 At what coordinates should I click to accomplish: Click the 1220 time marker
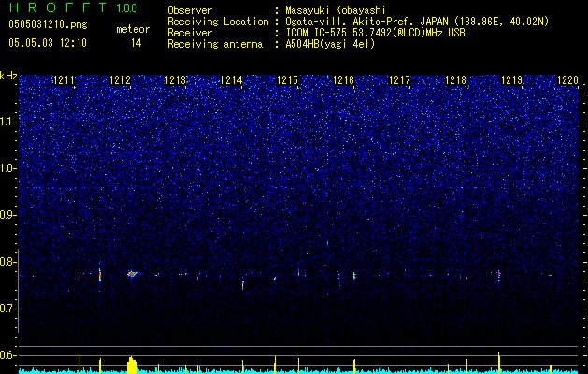click(567, 80)
